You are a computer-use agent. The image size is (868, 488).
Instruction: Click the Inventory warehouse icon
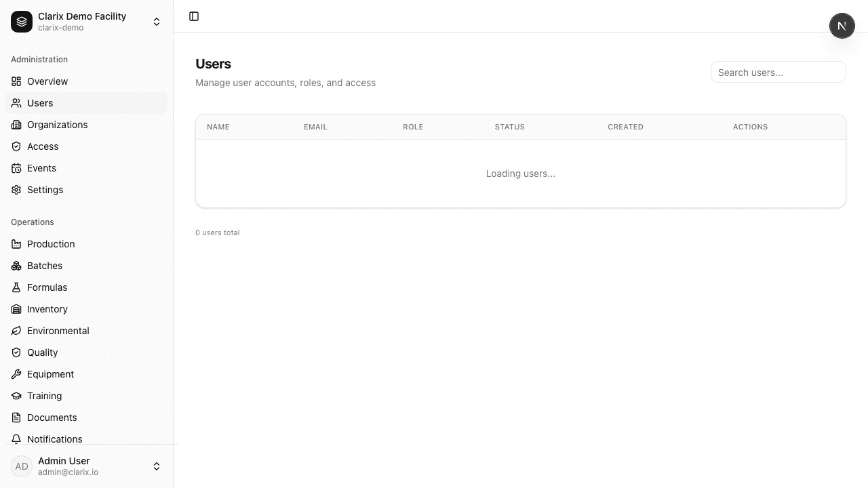coord(16,309)
